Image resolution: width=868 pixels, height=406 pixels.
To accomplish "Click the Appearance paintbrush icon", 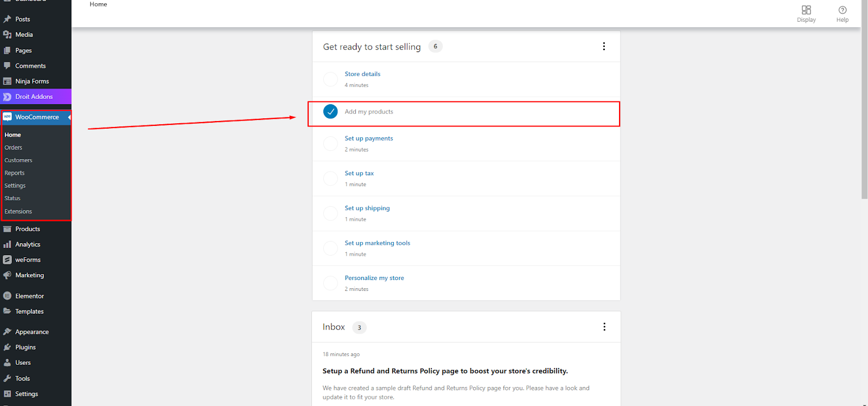I will 7,332.
